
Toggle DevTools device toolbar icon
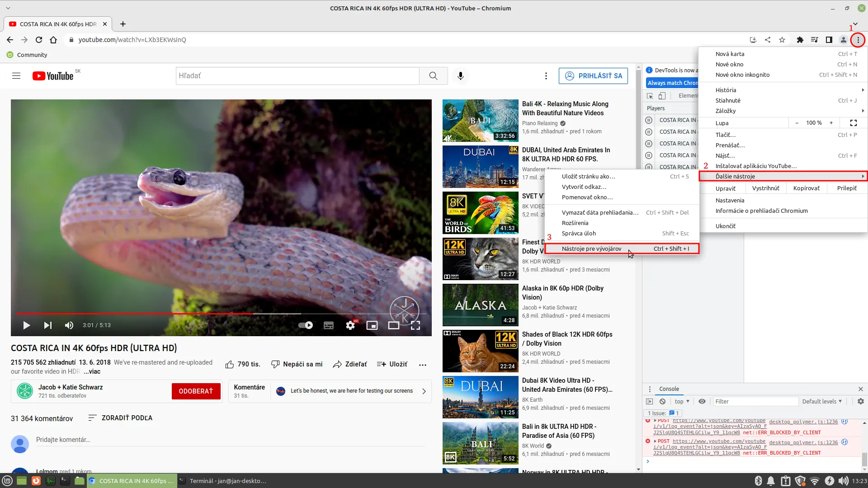pyautogui.click(x=662, y=96)
